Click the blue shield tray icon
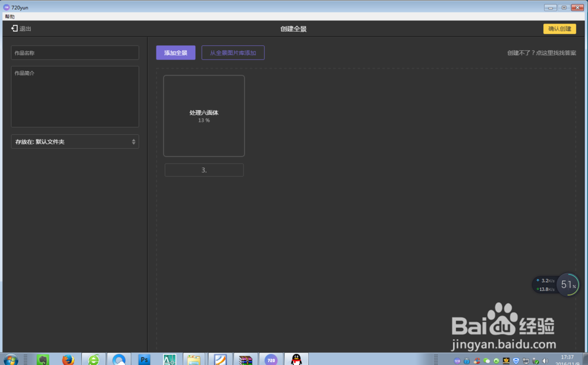Image resolution: width=588 pixels, height=365 pixels. click(x=516, y=361)
